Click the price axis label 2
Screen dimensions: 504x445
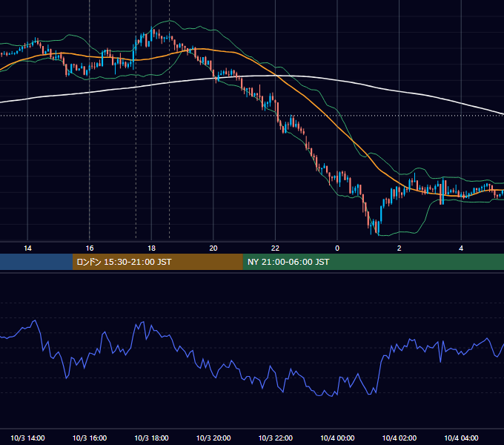tap(399, 248)
